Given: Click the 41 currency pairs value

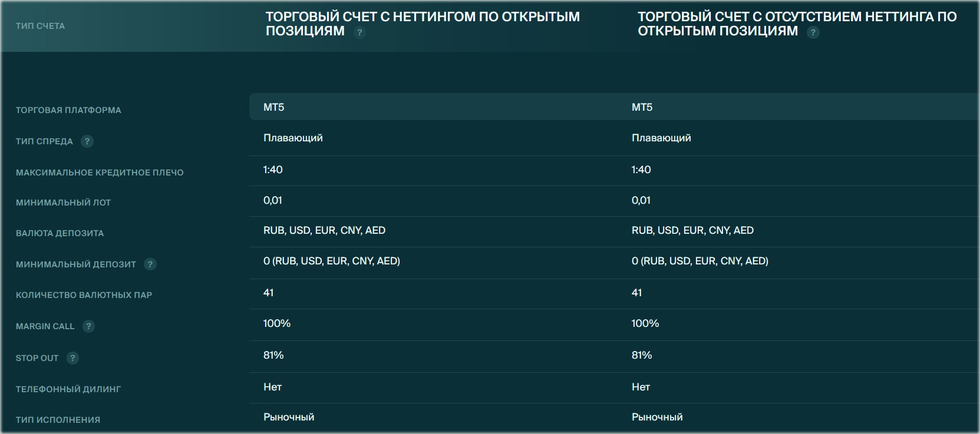Looking at the screenshot, I should click(268, 292).
